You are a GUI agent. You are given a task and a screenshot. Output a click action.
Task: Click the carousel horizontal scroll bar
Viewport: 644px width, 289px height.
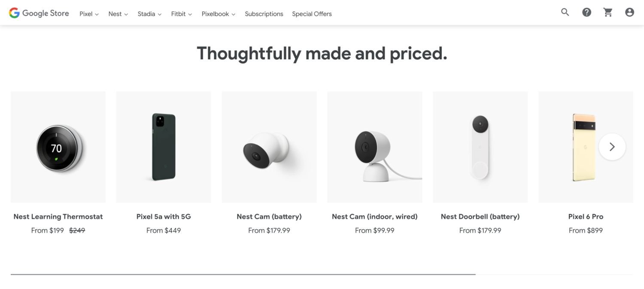click(243, 274)
